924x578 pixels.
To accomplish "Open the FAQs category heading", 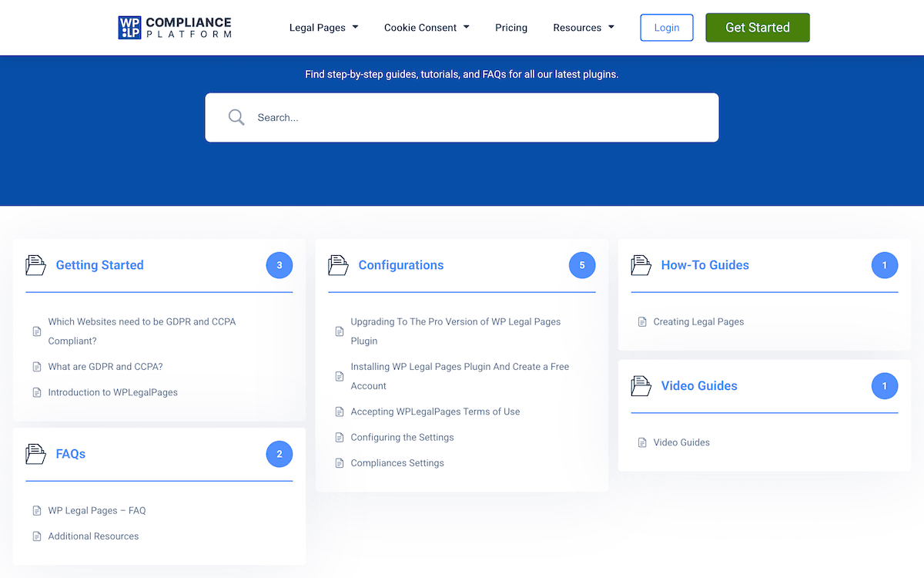I will tap(71, 454).
